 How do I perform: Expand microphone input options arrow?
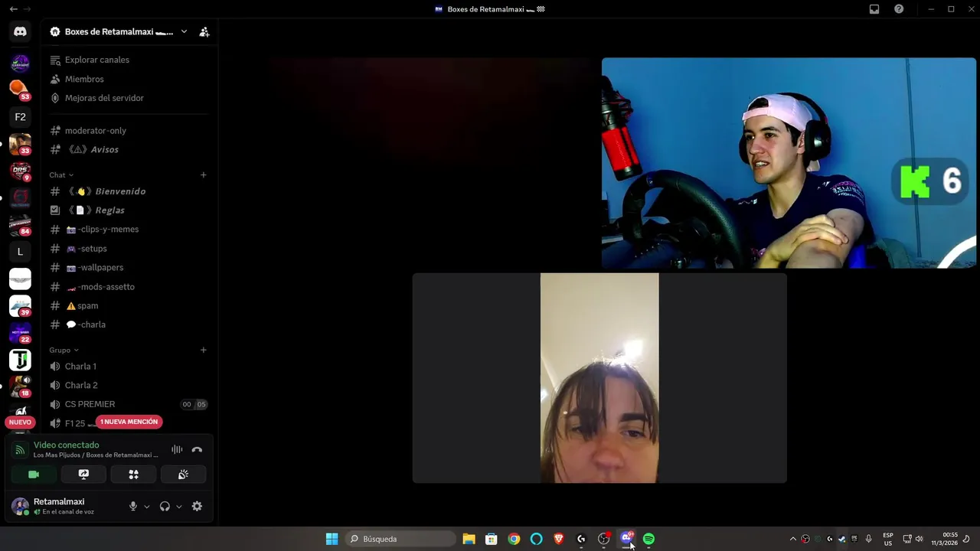point(147,507)
